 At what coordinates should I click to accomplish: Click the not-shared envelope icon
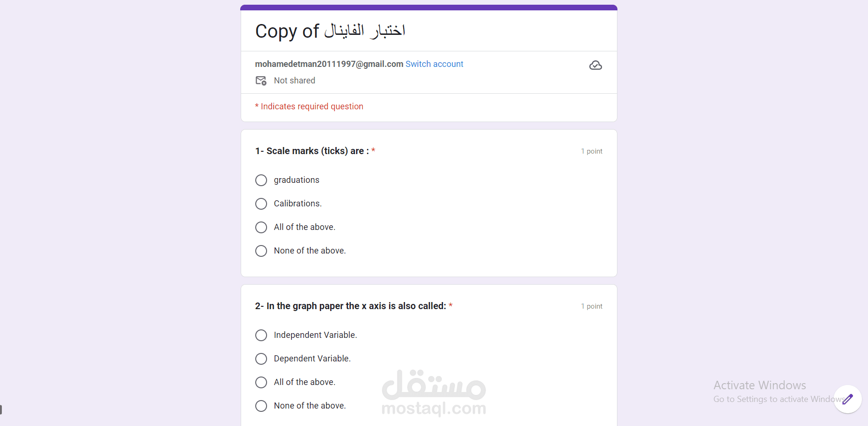261,81
